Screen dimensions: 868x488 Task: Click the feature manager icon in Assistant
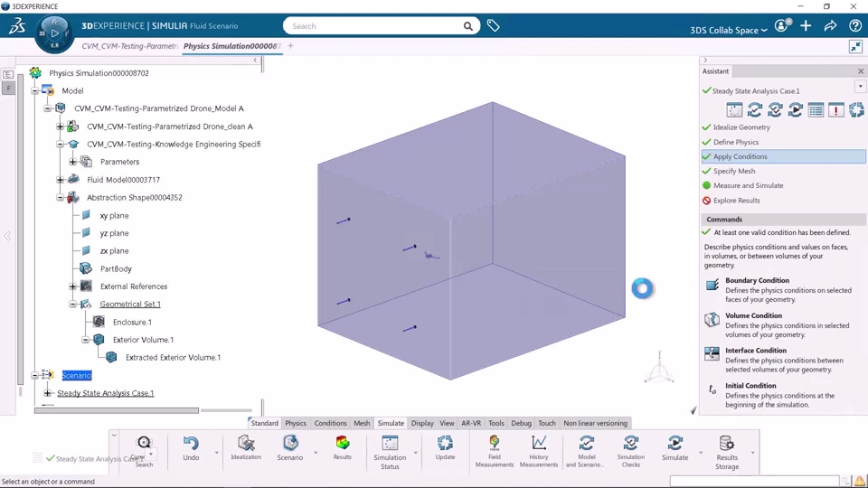734,110
